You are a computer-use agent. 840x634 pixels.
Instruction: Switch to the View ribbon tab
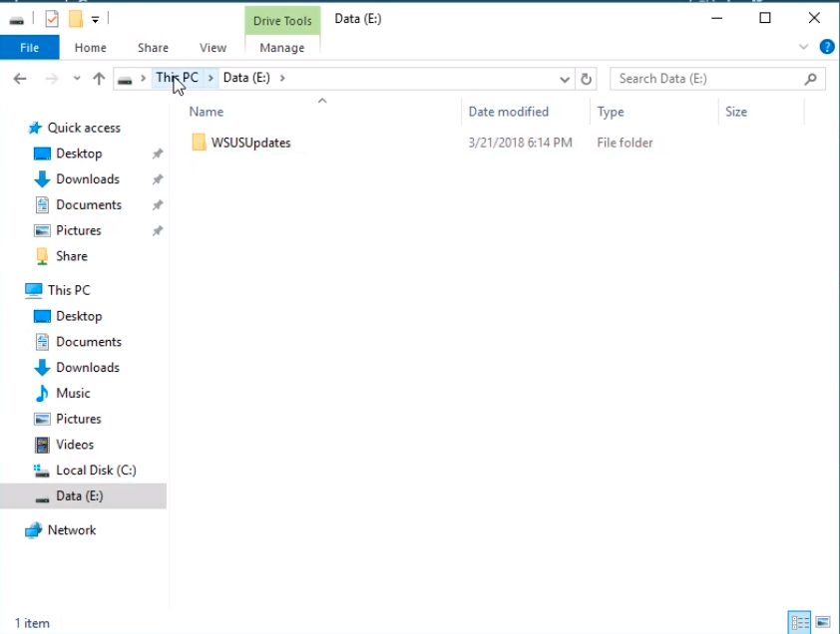click(212, 47)
